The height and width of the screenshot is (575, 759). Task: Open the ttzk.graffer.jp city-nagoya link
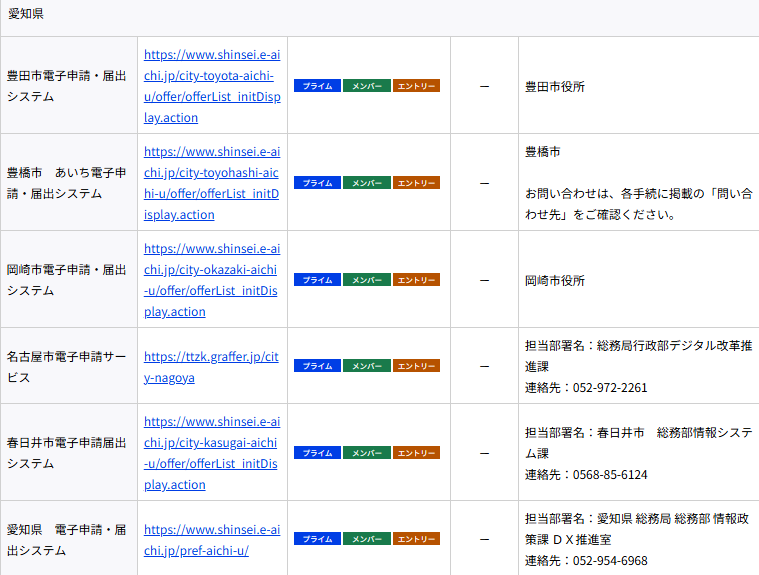[x=211, y=366]
